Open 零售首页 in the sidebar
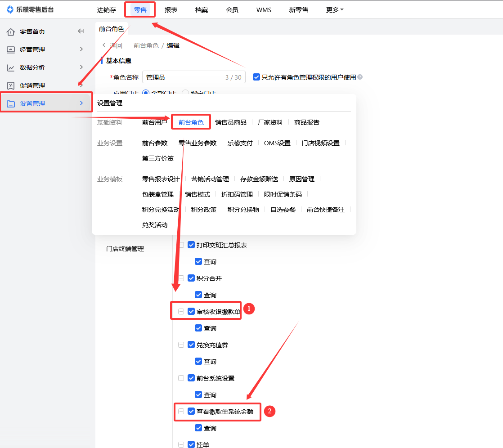The width and height of the screenshot is (503, 448). (x=32, y=31)
